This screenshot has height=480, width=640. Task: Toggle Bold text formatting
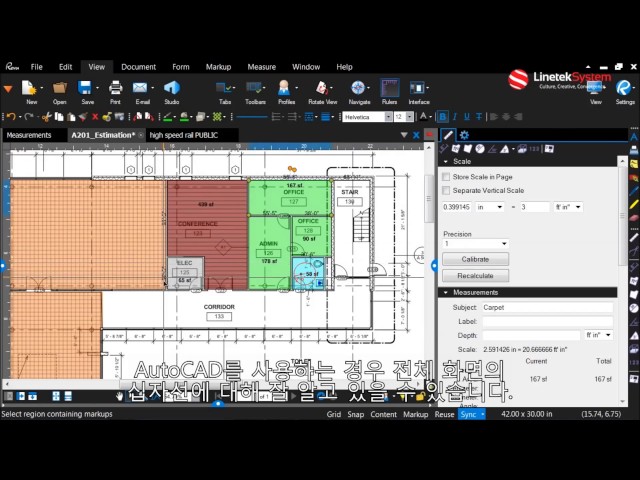click(x=442, y=117)
